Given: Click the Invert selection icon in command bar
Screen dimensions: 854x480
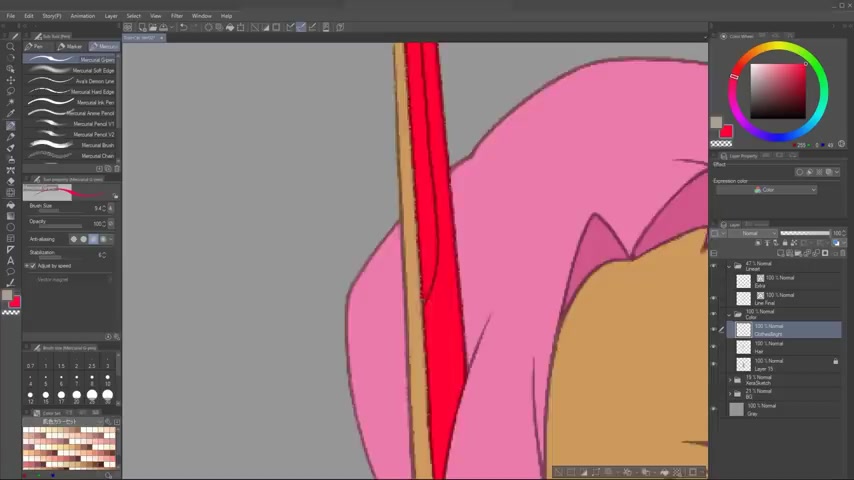Looking at the screenshot, I should (266, 27).
